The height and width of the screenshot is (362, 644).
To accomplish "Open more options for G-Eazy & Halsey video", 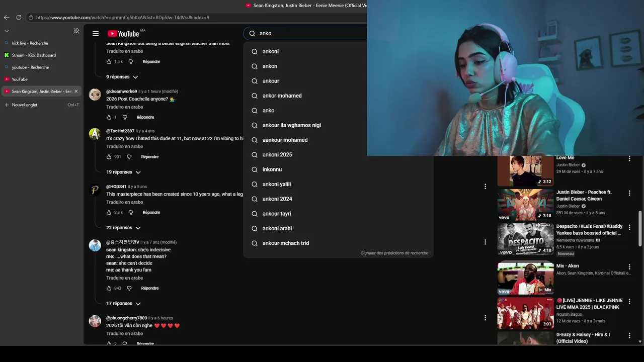I will click(629, 335).
